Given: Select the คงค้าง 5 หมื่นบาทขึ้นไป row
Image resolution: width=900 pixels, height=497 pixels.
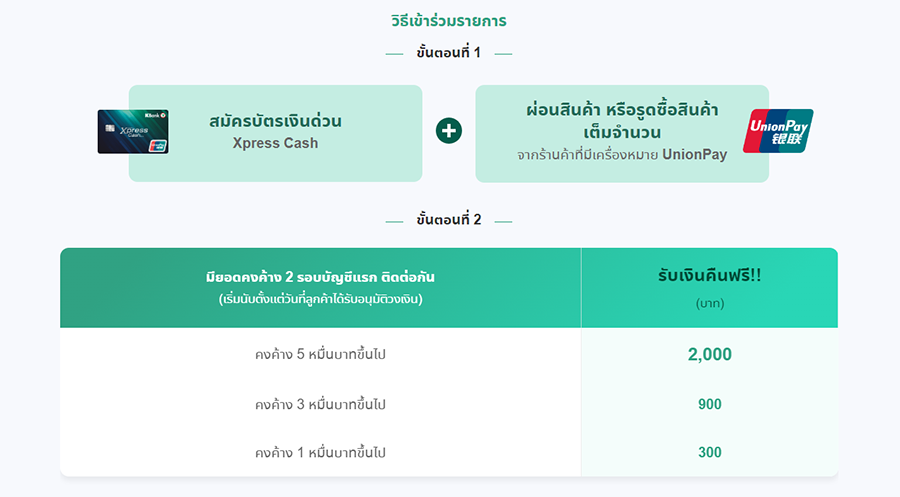Looking at the screenshot, I should pos(320,354).
